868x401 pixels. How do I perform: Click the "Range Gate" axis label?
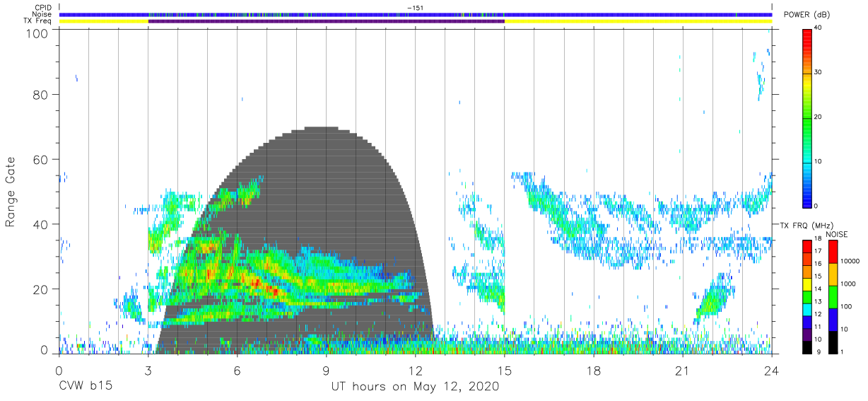click(x=11, y=192)
